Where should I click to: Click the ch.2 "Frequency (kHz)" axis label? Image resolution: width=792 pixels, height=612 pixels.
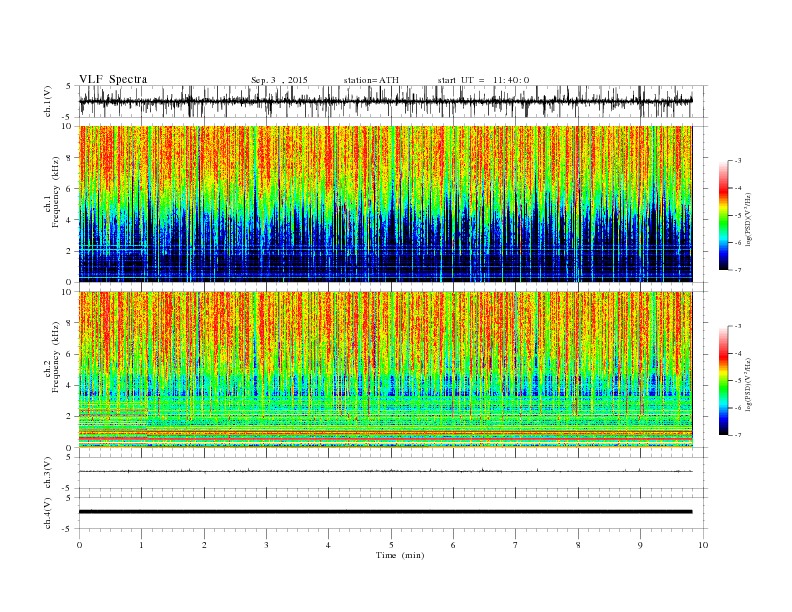pos(55,356)
